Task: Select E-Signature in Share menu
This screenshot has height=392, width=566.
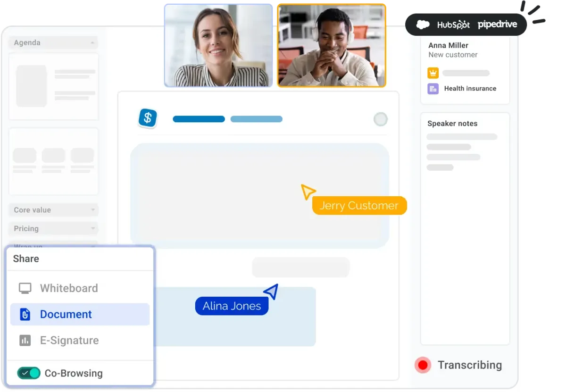Action: point(80,341)
